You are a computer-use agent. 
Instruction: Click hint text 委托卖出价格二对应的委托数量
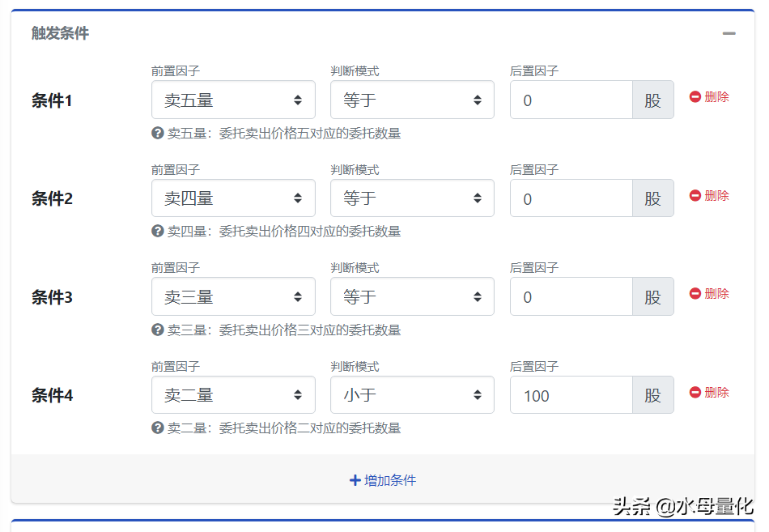(310, 428)
